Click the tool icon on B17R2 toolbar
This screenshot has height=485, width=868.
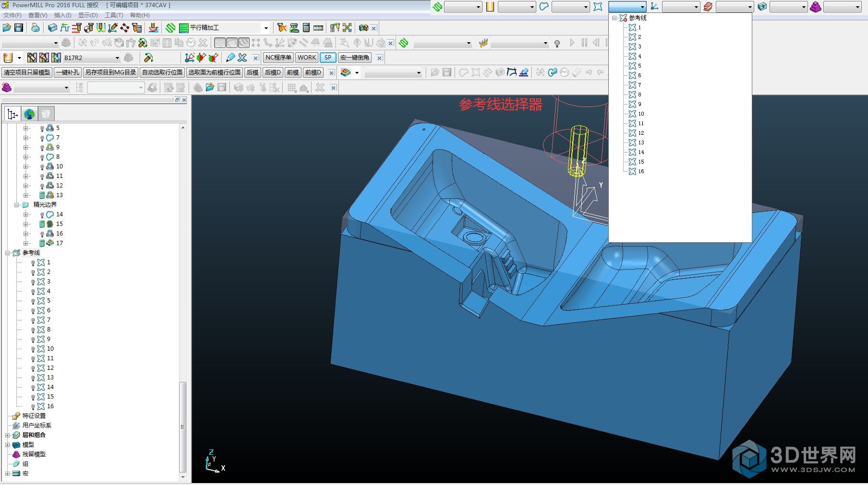tap(8, 58)
